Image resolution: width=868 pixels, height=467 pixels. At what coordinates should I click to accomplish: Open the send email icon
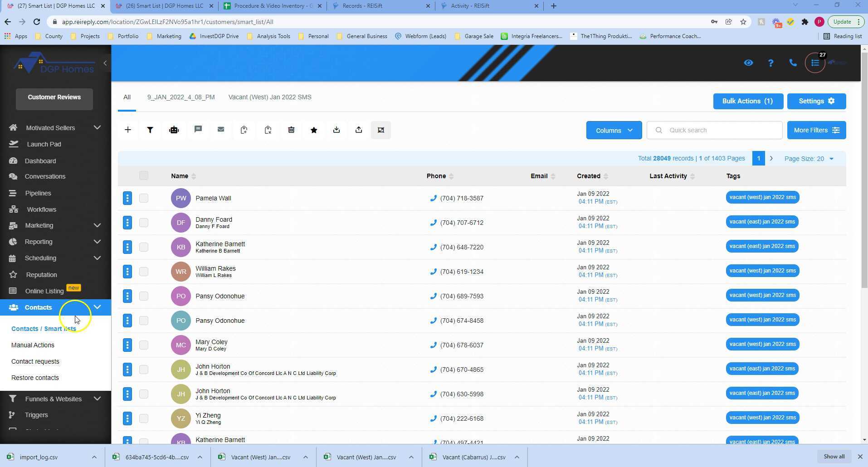(221, 129)
